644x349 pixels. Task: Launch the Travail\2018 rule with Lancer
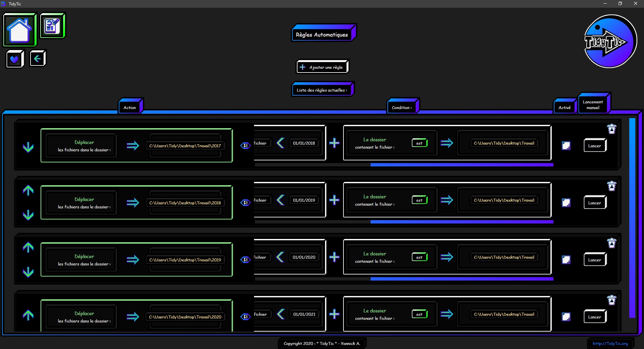pos(595,202)
